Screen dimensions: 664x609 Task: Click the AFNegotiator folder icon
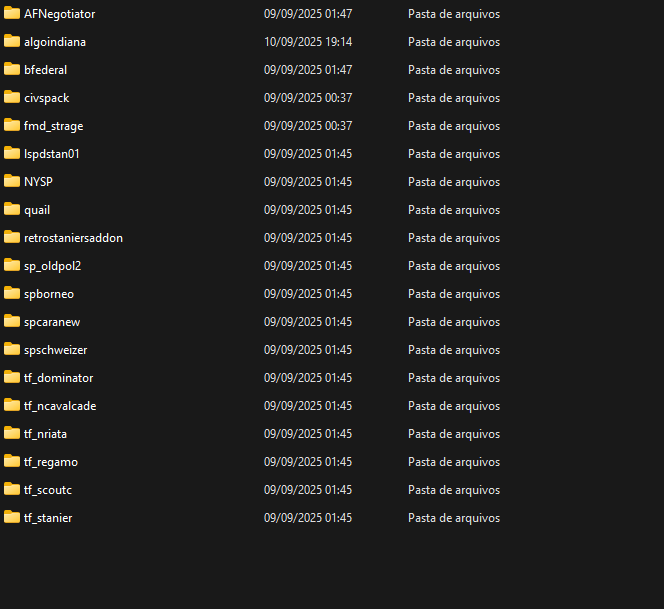pos(12,14)
